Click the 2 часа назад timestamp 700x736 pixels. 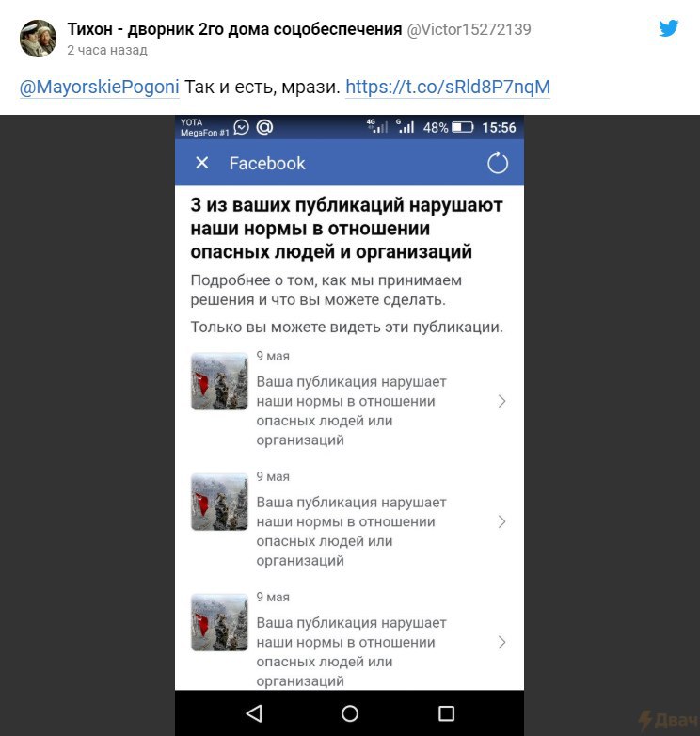107,50
